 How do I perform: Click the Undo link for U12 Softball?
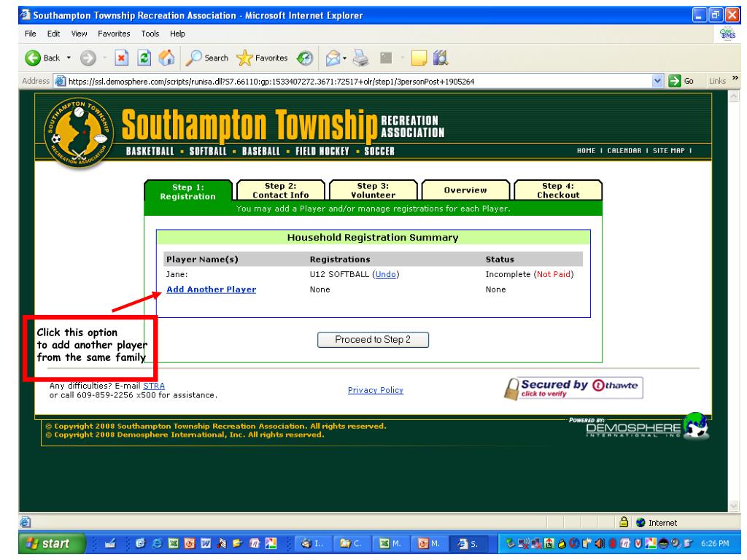click(385, 274)
